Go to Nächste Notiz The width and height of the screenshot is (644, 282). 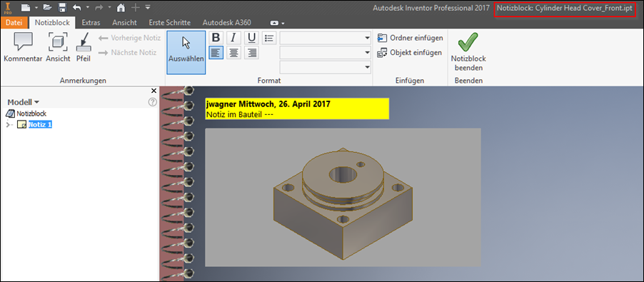pos(128,53)
